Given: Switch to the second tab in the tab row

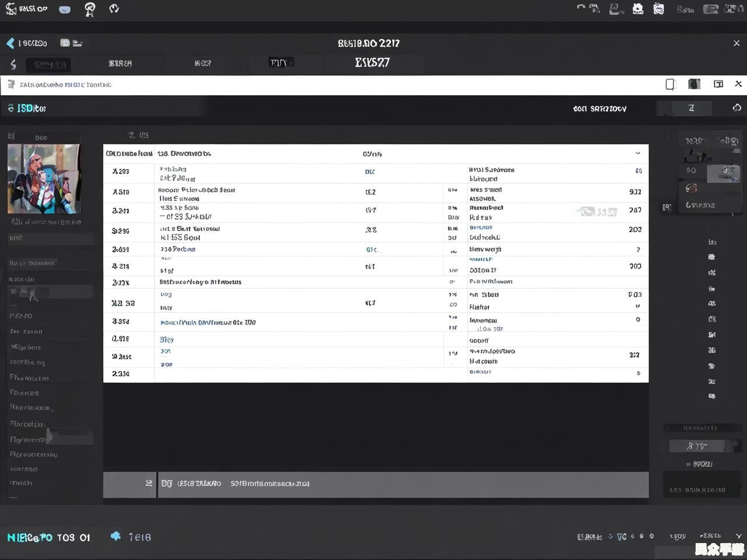Looking at the screenshot, I should coord(120,64).
